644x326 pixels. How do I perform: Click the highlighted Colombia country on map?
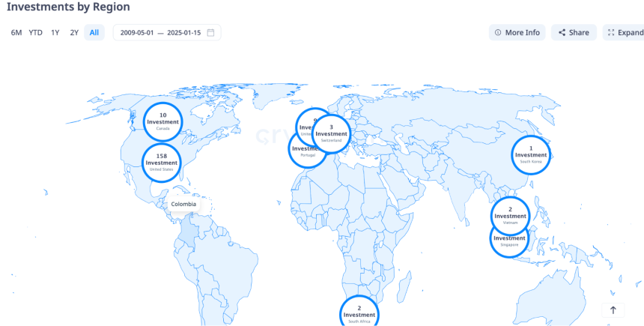pyautogui.click(x=189, y=232)
